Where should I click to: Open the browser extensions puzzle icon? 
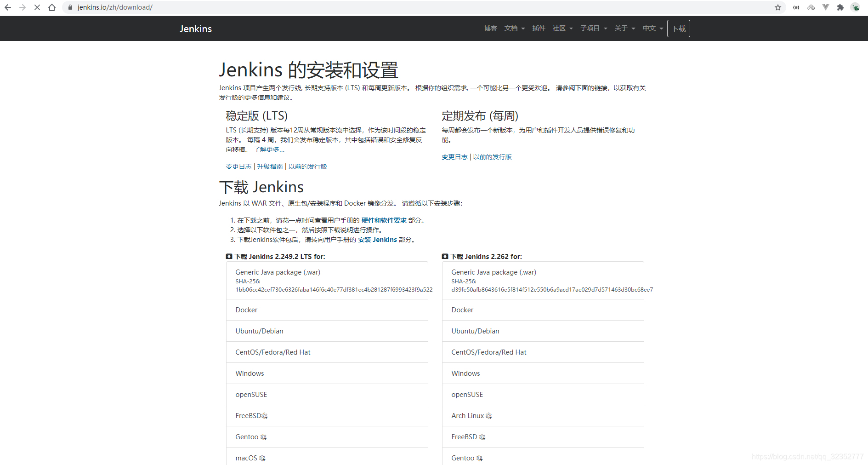click(840, 7)
